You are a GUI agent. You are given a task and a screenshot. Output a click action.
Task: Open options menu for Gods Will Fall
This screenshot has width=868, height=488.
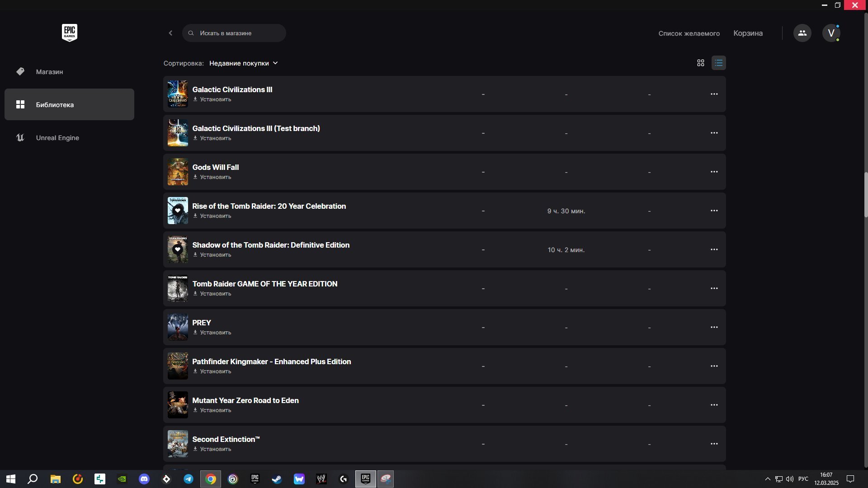click(714, 172)
